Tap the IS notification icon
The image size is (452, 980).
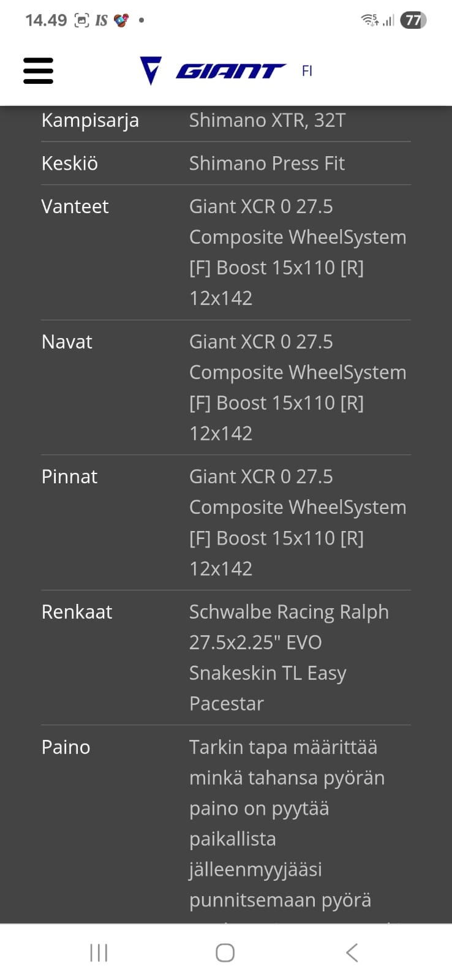101,21
